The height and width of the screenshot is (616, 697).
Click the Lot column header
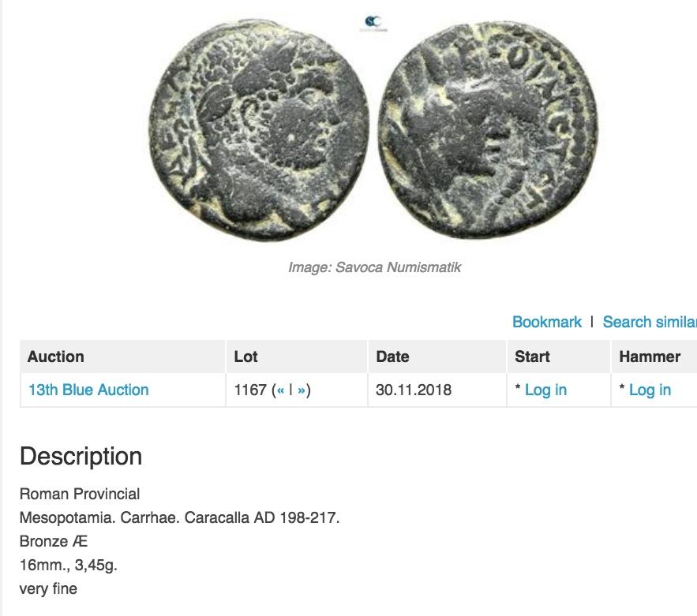coord(245,357)
